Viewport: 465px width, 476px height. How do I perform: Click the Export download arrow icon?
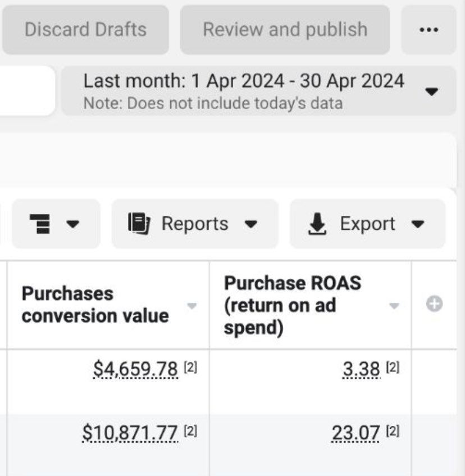(x=317, y=224)
